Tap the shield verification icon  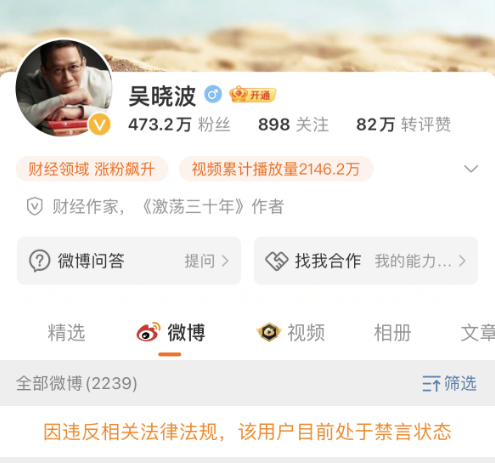point(35,206)
